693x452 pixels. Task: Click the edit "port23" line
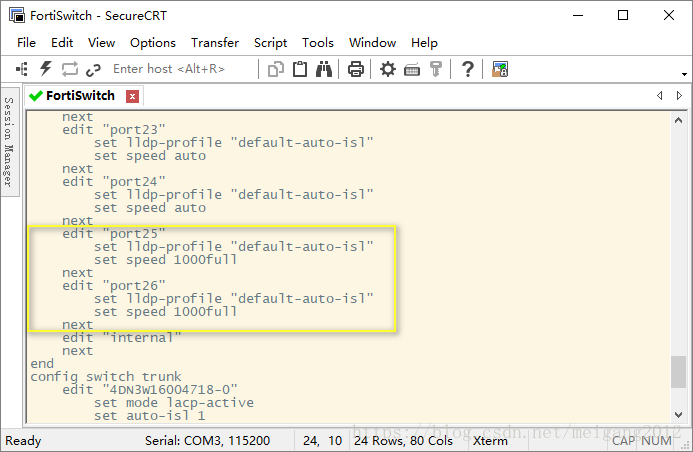114,130
